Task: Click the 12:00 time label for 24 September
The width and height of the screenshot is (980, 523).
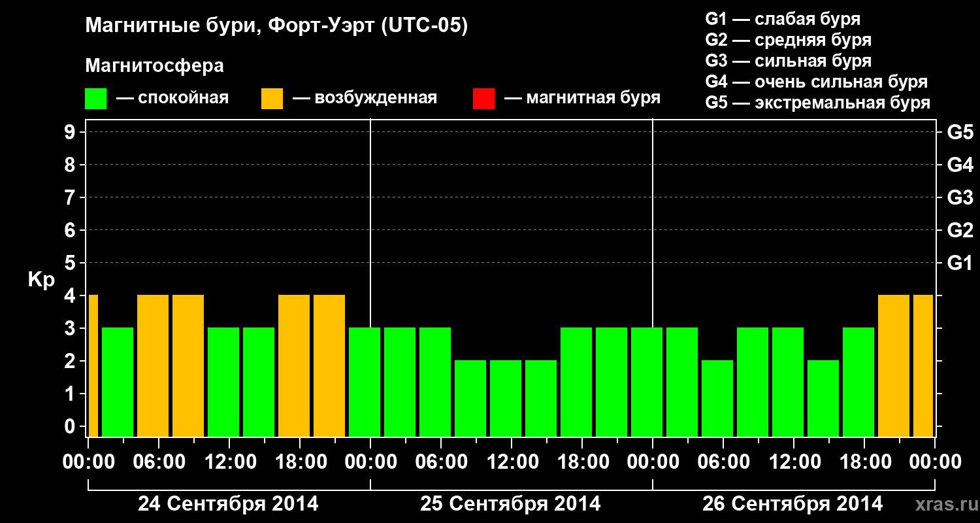Action: (x=229, y=462)
